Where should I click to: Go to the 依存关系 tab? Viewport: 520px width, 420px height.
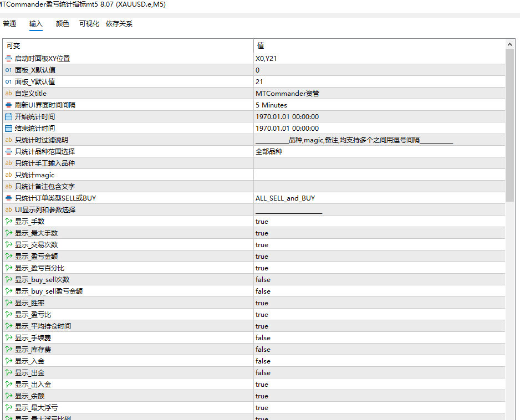[x=119, y=23]
